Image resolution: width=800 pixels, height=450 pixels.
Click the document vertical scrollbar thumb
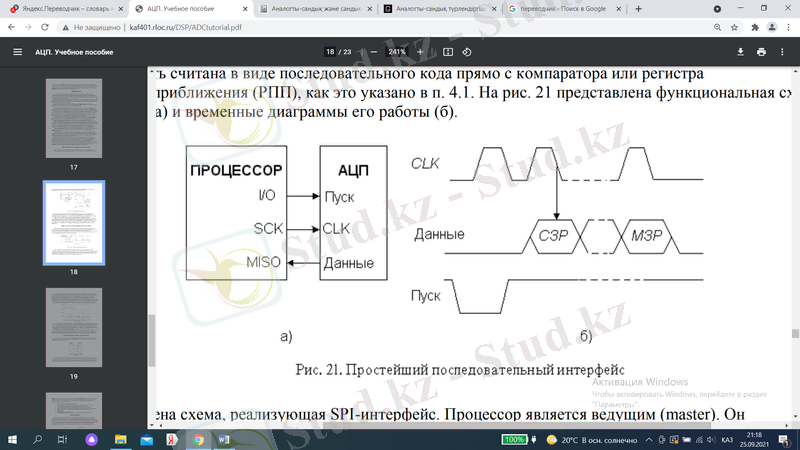795,334
